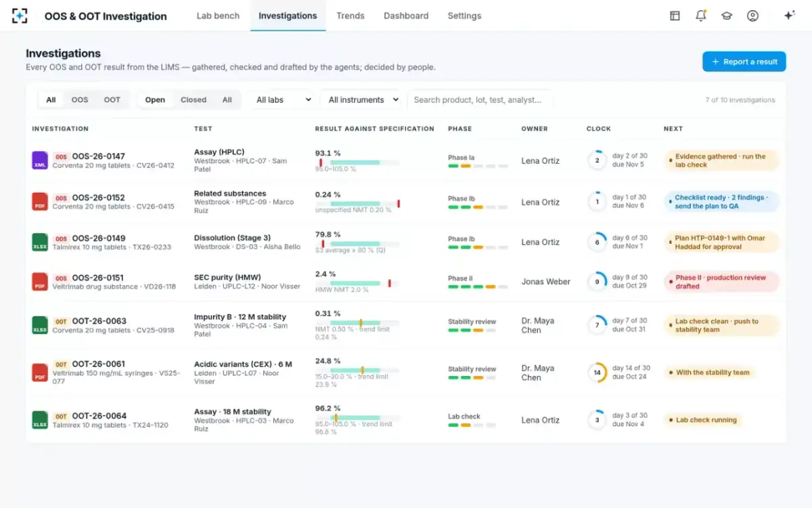Select All in the Open/Closed status filter
Viewport: 812px width, 508px height.
pos(227,100)
